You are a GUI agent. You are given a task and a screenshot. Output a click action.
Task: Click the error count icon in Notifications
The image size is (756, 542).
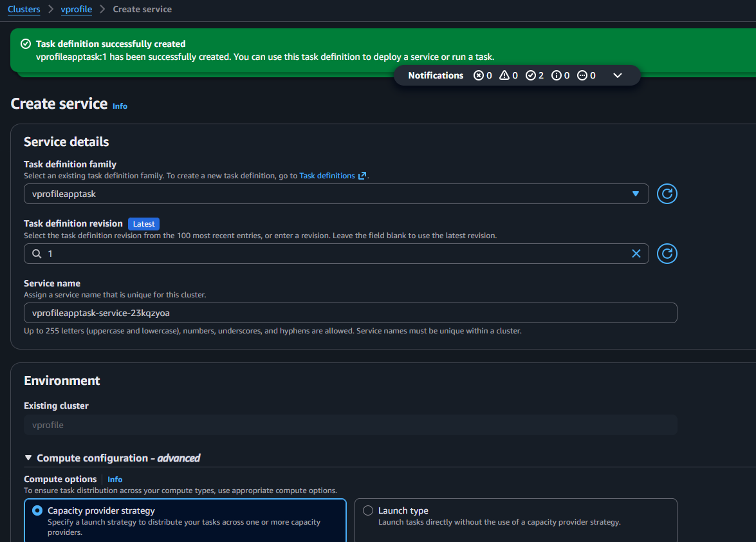pyautogui.click(x=478, y=75)
